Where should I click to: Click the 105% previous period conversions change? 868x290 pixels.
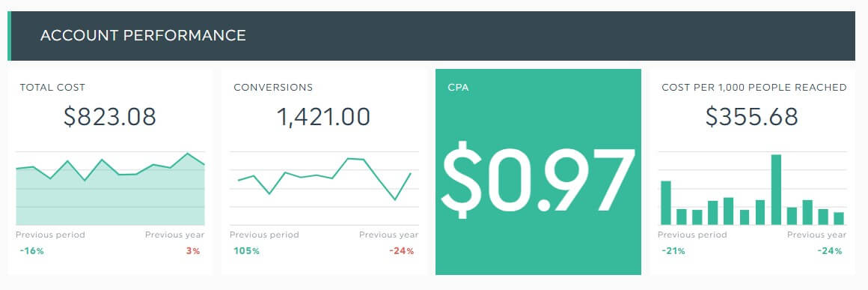[x=246, y=251]
